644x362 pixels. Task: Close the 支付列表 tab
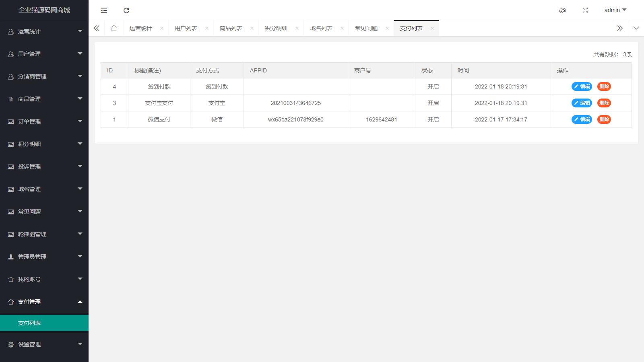pyautogui.click(x=432, y=28)
